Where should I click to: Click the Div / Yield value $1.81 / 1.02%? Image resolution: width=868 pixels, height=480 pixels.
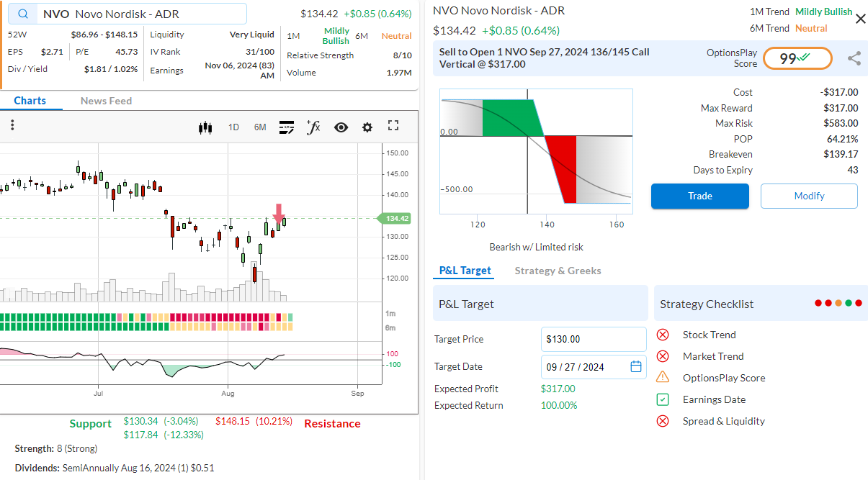[111, 69]
